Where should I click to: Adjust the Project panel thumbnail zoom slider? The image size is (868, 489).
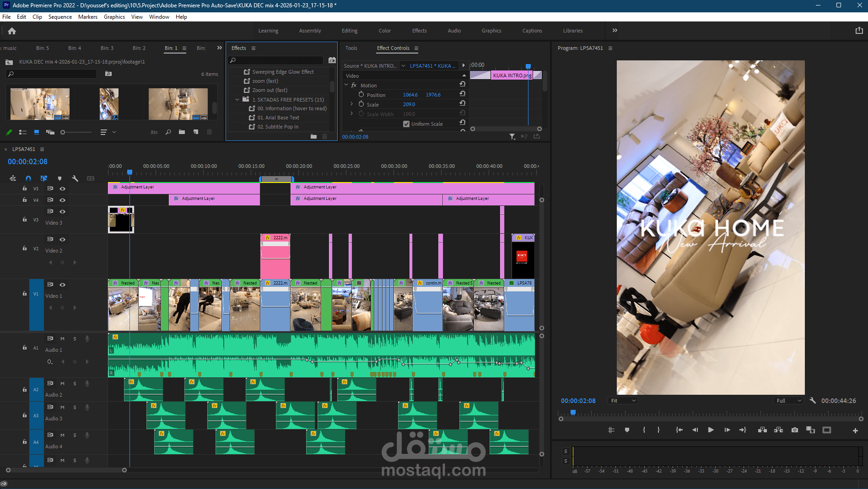(x=63, y=132)
